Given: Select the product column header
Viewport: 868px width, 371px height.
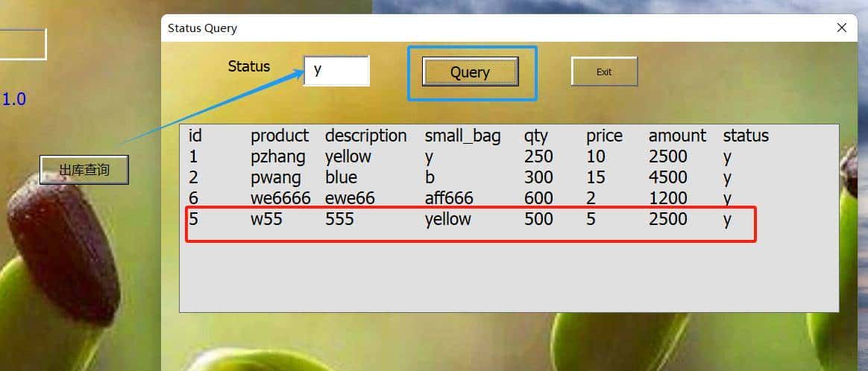Looking at the screenshot, I should [280, 136].
